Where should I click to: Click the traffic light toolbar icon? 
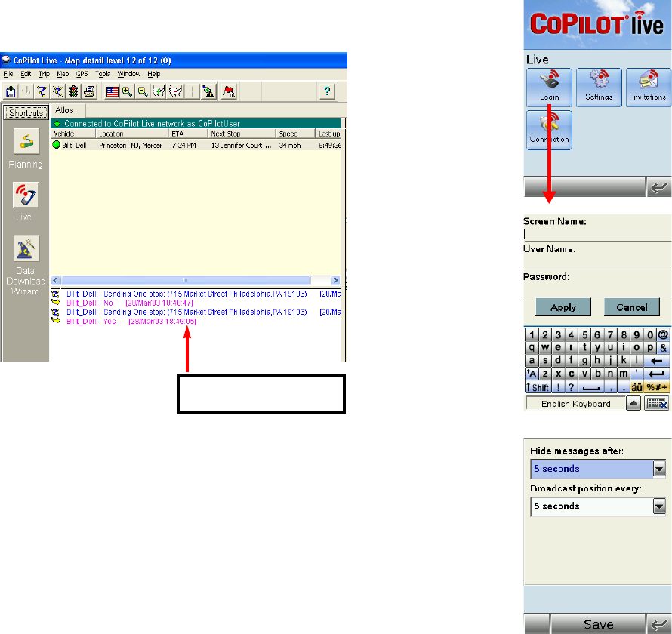[x=74, y=91]
